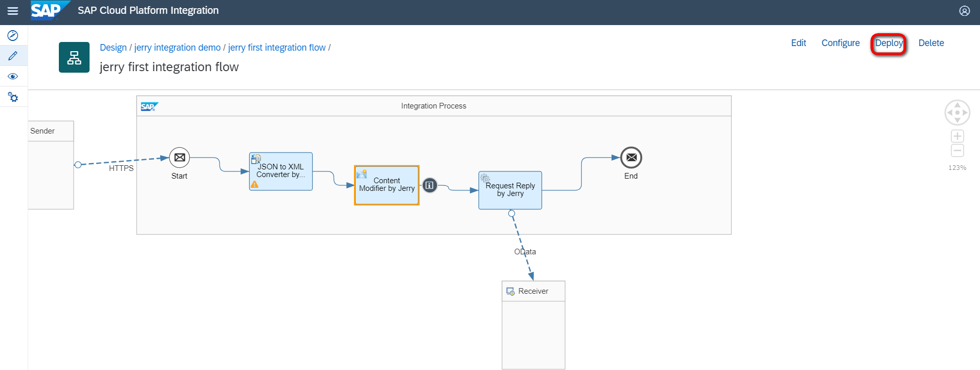This screenshot has height=370, width=980.
Task: Click the Start message event icon
Action: point(180,158)
